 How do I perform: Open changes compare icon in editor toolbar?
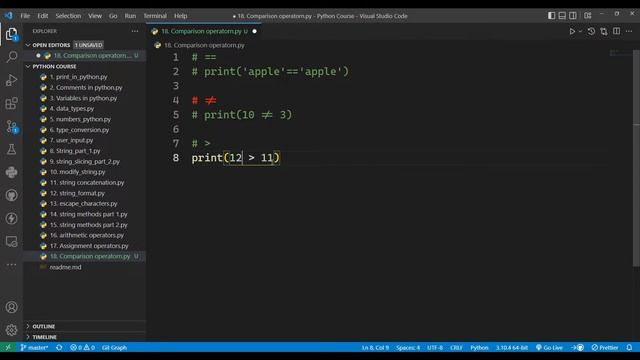point(604,31)
